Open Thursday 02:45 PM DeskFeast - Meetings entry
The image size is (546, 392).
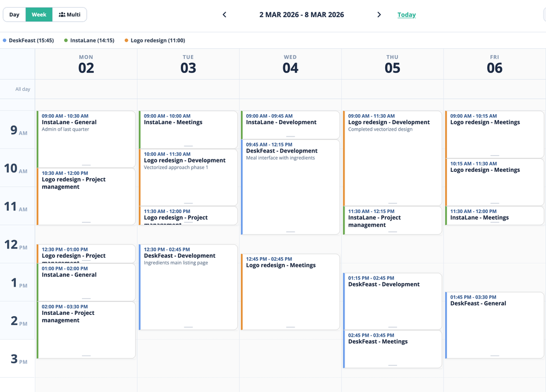point(392,349)
